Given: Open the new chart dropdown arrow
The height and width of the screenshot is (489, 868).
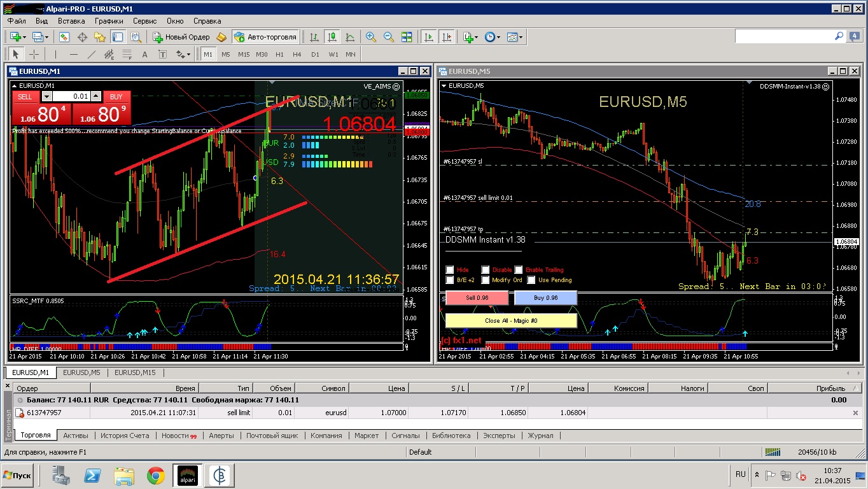Looking at the screenshot, I should coord(25,37).
